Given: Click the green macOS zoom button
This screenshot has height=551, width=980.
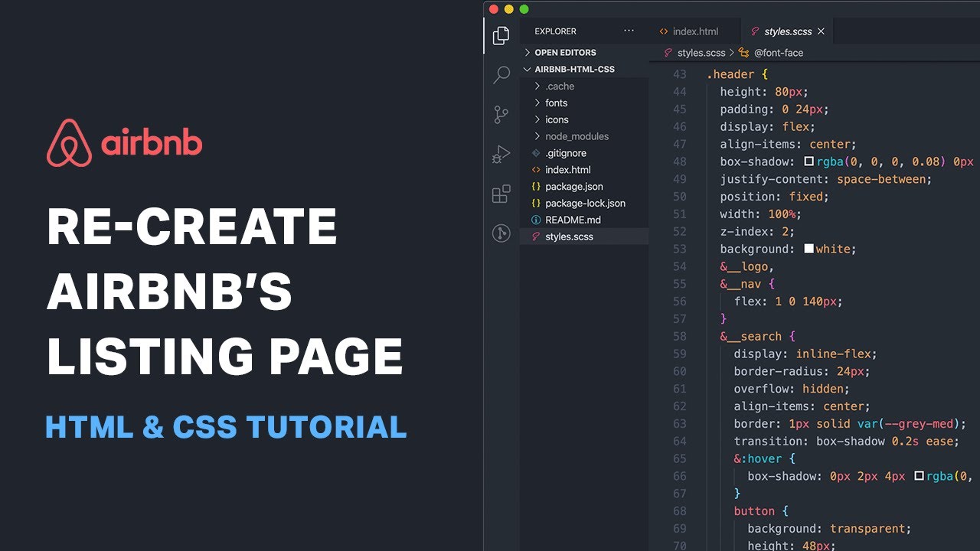Looking at the screenshot, I should [524, 9].
